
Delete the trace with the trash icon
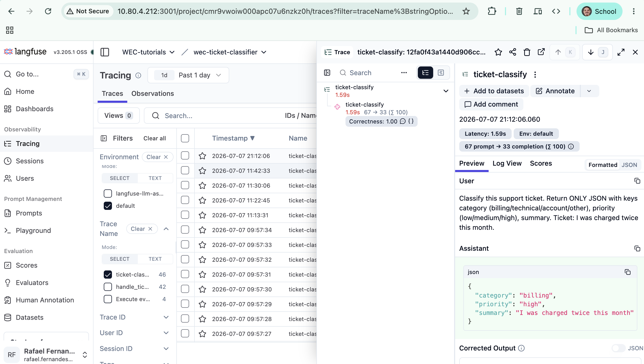[527, 52]
